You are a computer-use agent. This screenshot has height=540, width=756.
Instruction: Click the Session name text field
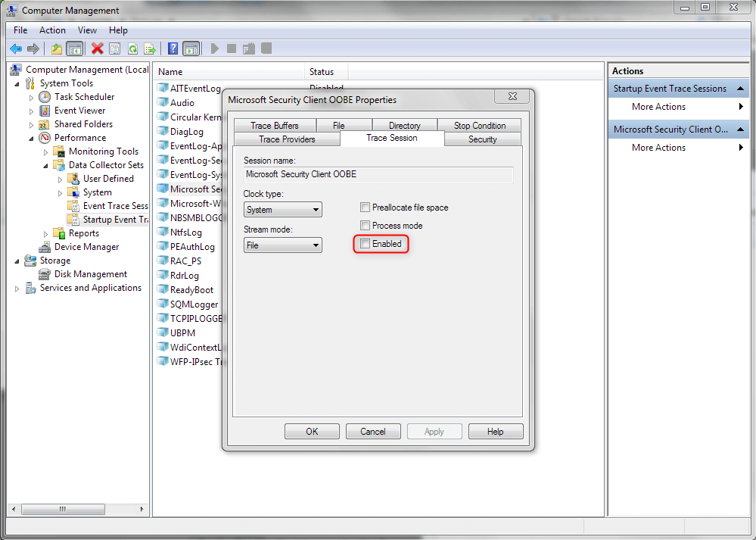click(378, 174)
